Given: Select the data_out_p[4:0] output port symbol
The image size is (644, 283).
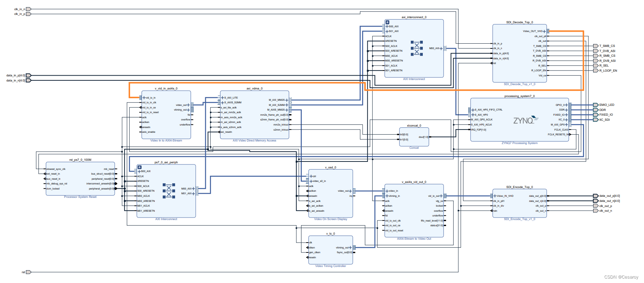Looking at the screenshot, I should point(596,196).
